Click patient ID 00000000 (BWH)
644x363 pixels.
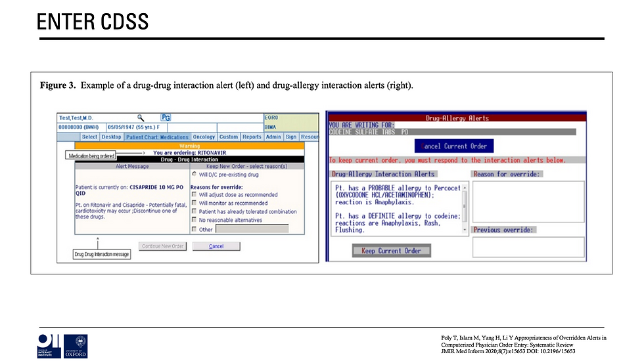click(x=78, y=127)
